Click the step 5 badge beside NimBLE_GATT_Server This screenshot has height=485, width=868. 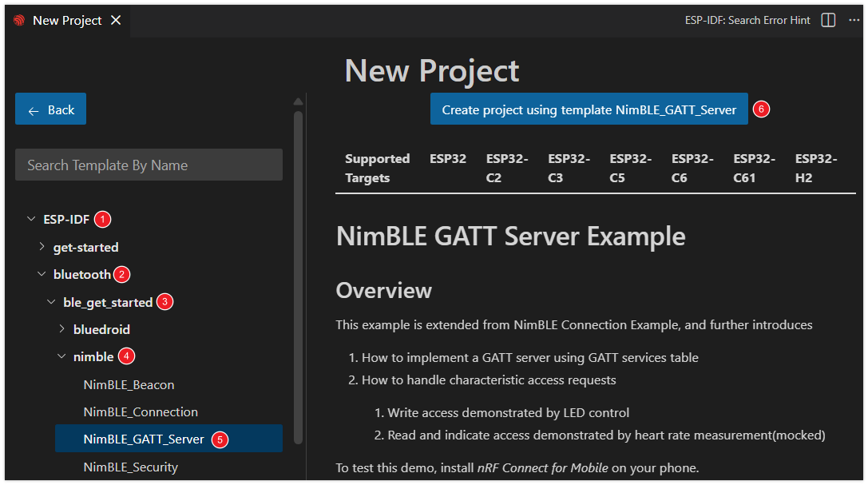click(220, 439)
